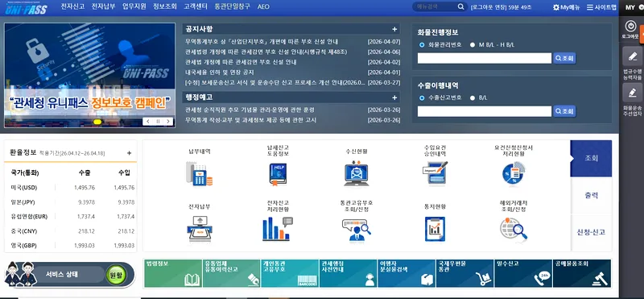Click the 원활 service status indicator

116,275
